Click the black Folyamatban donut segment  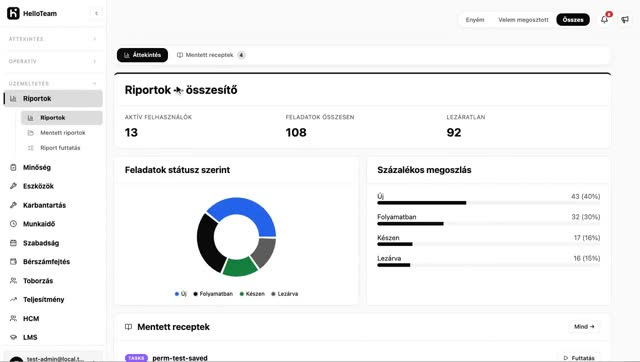point(207,245)
